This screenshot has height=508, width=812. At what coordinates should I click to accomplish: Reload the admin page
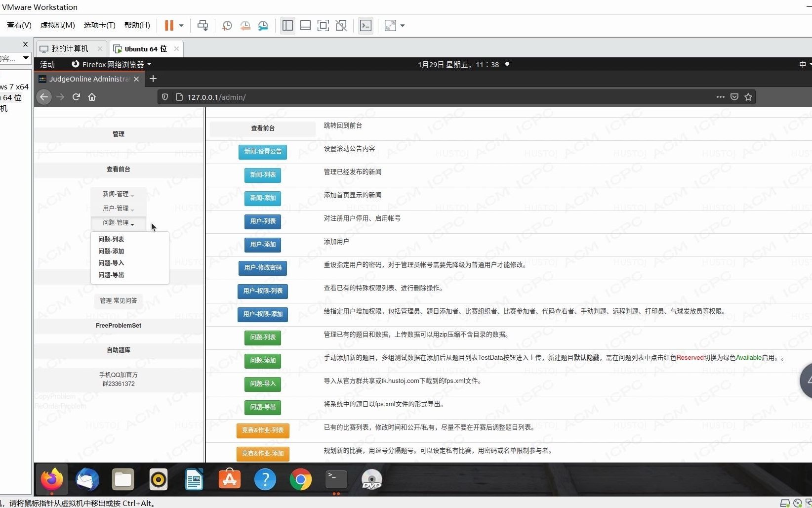click(x=76, y=97)
